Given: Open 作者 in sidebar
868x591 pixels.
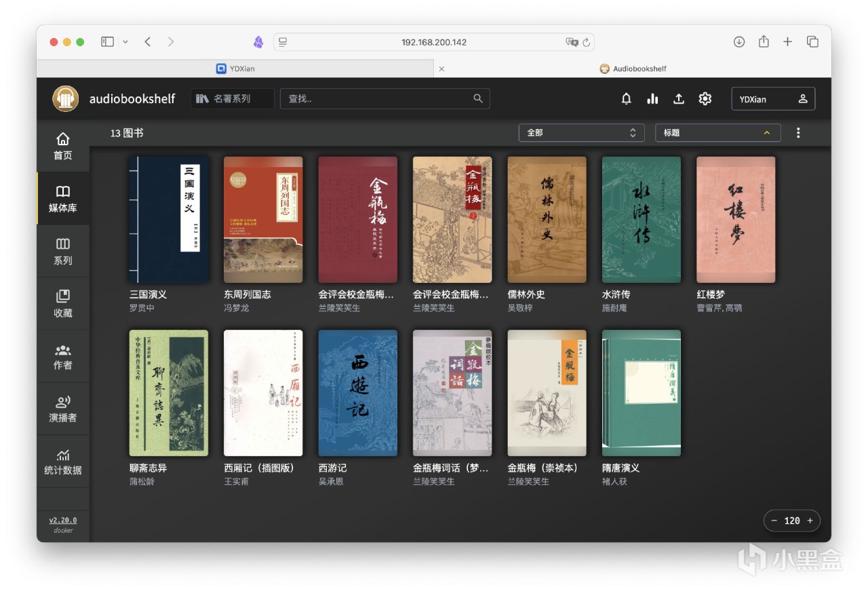Looking at the screenshot, I should pos(63,356).
